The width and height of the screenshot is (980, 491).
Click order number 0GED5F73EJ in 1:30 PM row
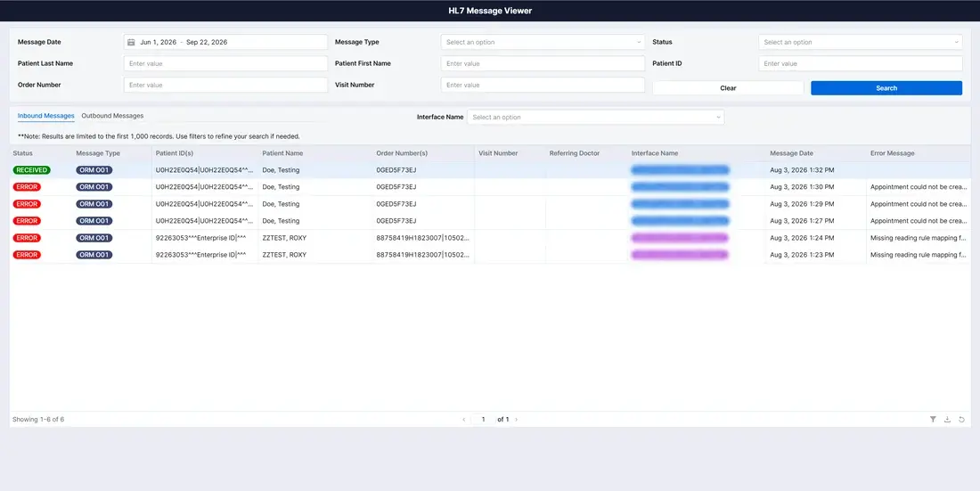[x=396, y=187]
